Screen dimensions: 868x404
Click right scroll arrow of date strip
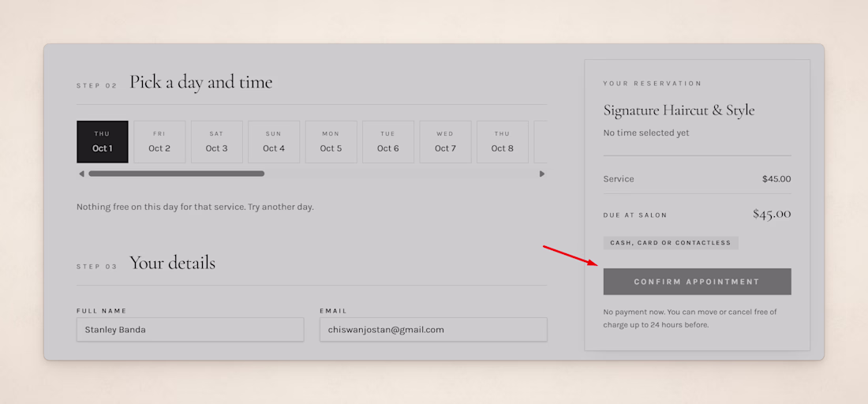pos(542,174)
